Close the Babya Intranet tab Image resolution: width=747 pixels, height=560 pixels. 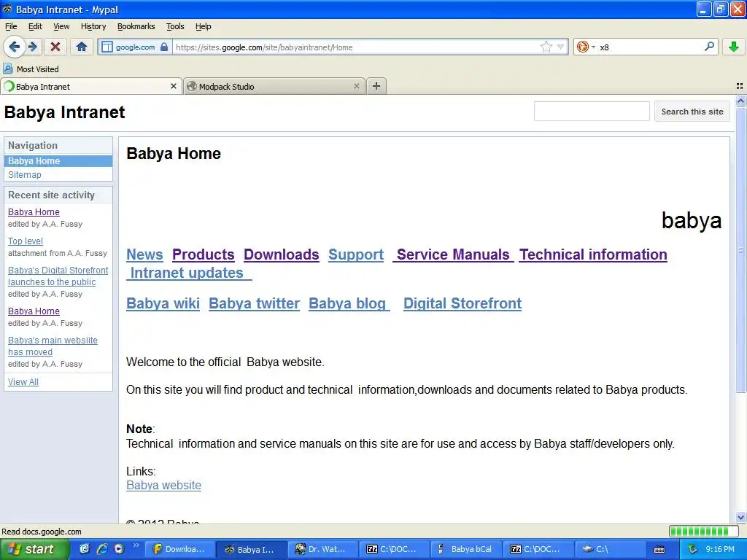174,86
